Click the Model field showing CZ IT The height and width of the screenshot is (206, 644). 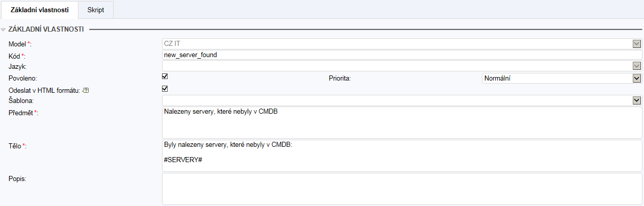(396, 44)
